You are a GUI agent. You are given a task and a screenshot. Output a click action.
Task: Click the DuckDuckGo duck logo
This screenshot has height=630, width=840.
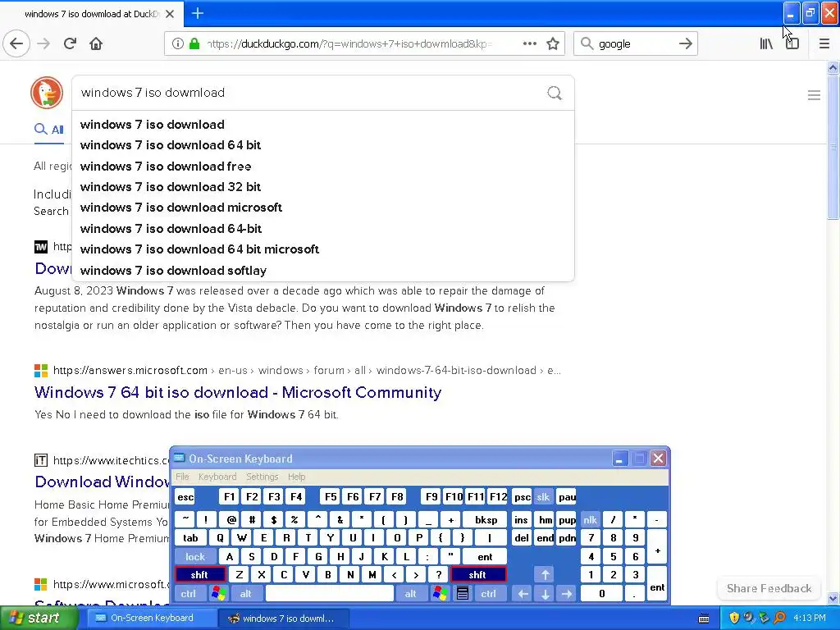(47, 92)
